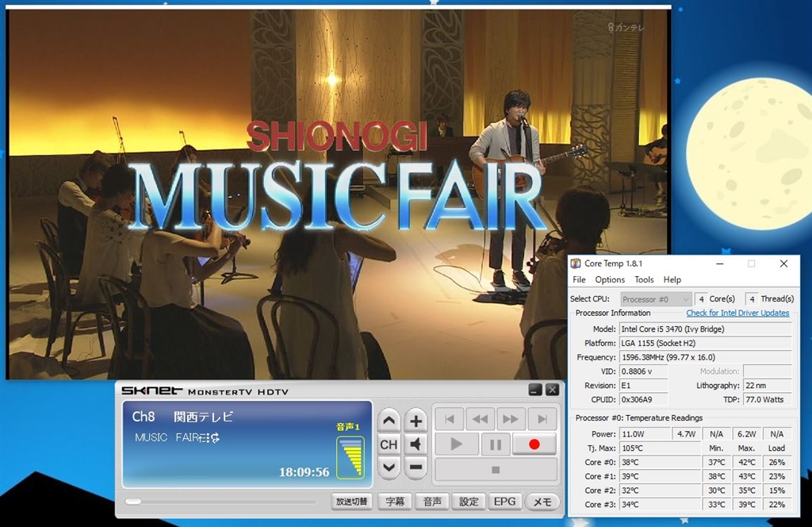Click the Core #0 load value 26%

pos(777,462)
